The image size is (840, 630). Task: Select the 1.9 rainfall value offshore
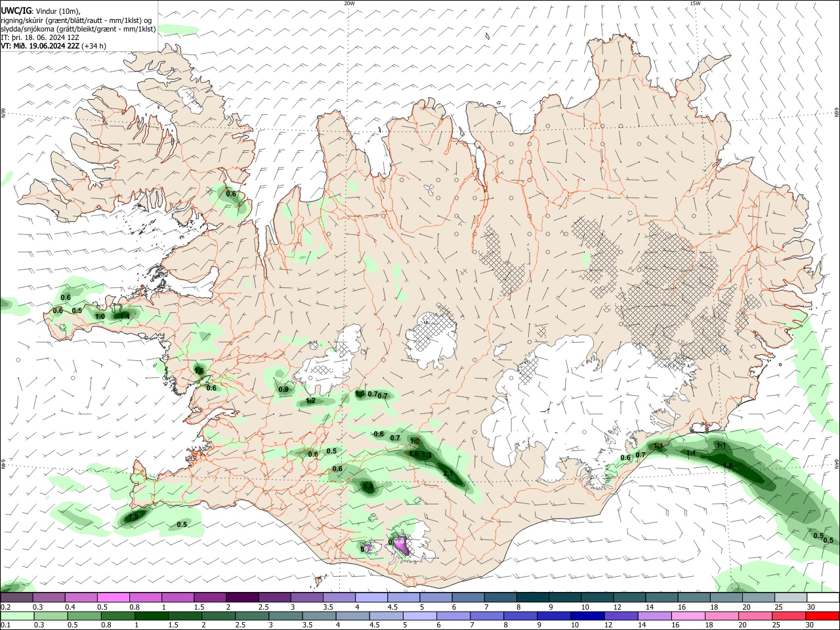click(133, 517)
